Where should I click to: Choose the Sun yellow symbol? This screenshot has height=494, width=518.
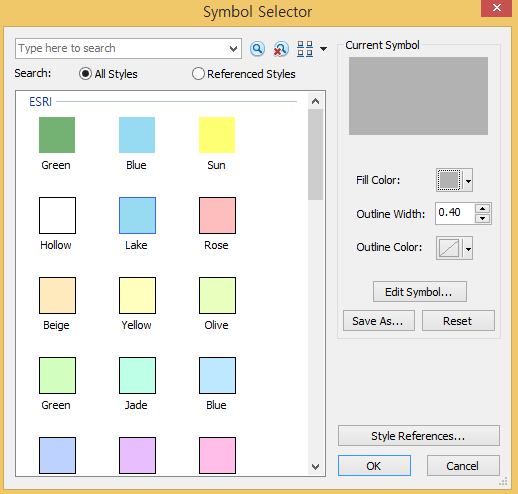(x=217, y=135)
